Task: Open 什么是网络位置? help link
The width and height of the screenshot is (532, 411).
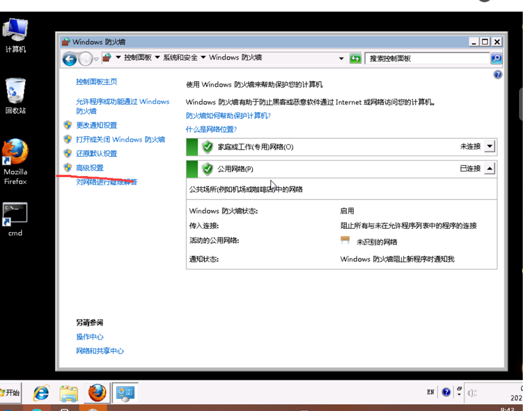Action: coord(211,129)
